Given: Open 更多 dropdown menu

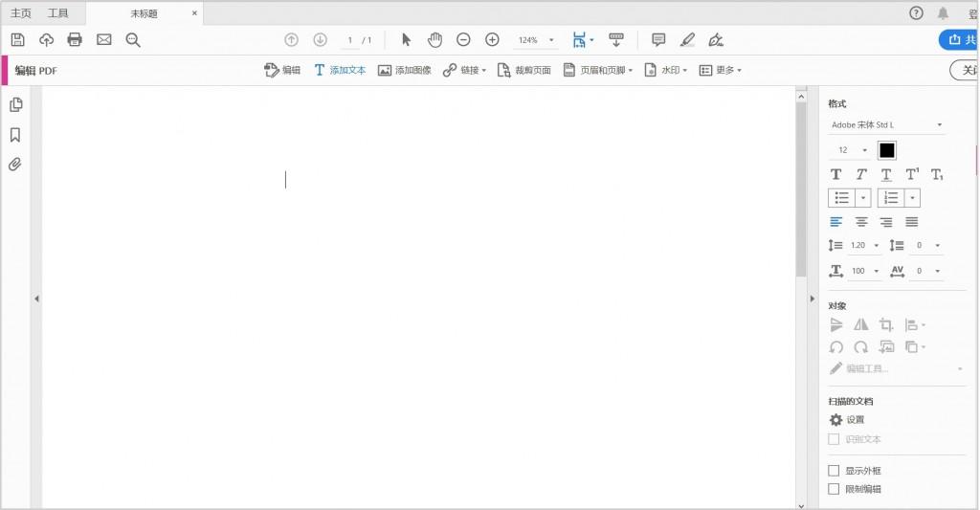Looking at the screenshot, I should (x=720, y=70).
